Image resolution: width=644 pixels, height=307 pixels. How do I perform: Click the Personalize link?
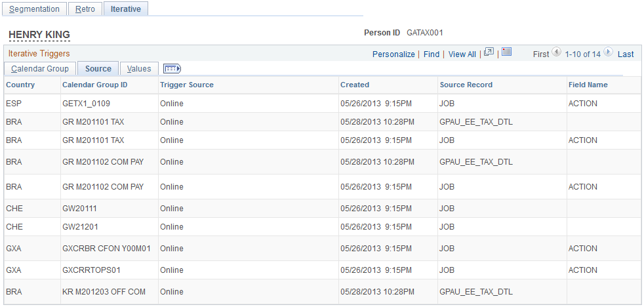point(393,54)
